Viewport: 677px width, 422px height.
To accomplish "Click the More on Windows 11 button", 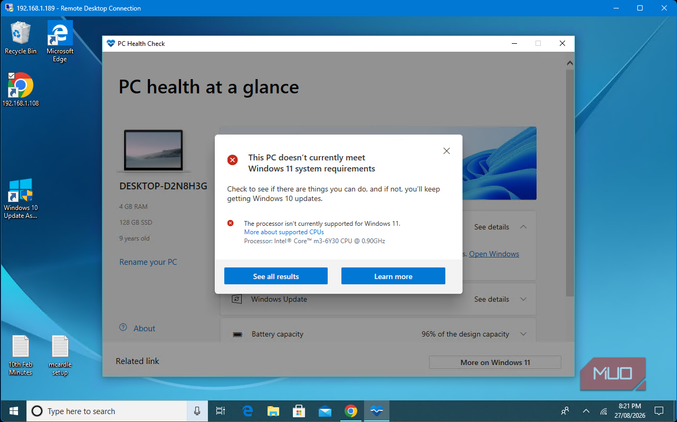I will click(x=495, y=362).
